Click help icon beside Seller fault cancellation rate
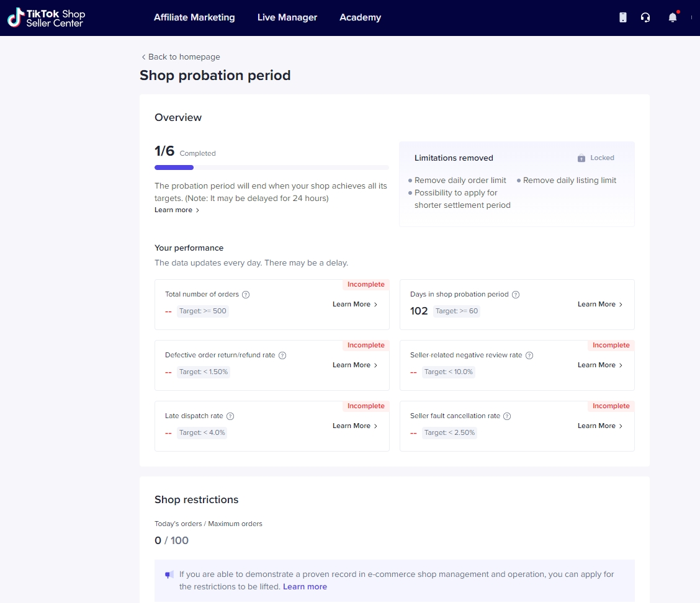Screen dimensions: 700x603 pyautogui.click(x=507, y=416)
